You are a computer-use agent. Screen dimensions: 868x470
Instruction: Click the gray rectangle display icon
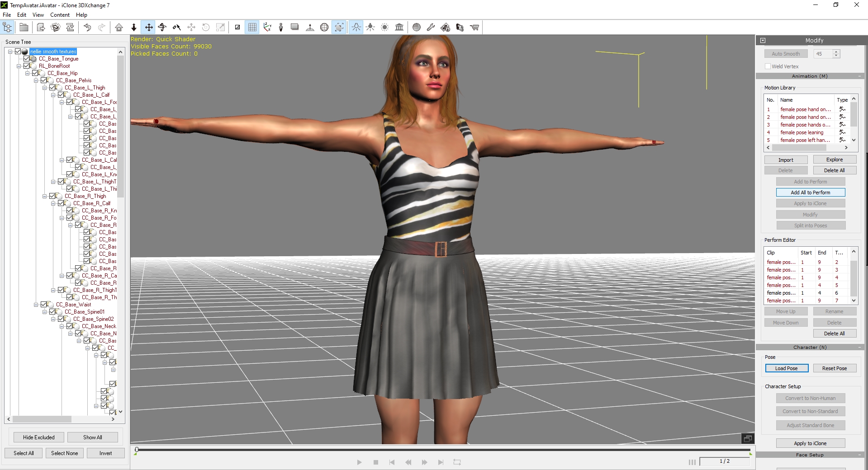click(x=295, y=27)
